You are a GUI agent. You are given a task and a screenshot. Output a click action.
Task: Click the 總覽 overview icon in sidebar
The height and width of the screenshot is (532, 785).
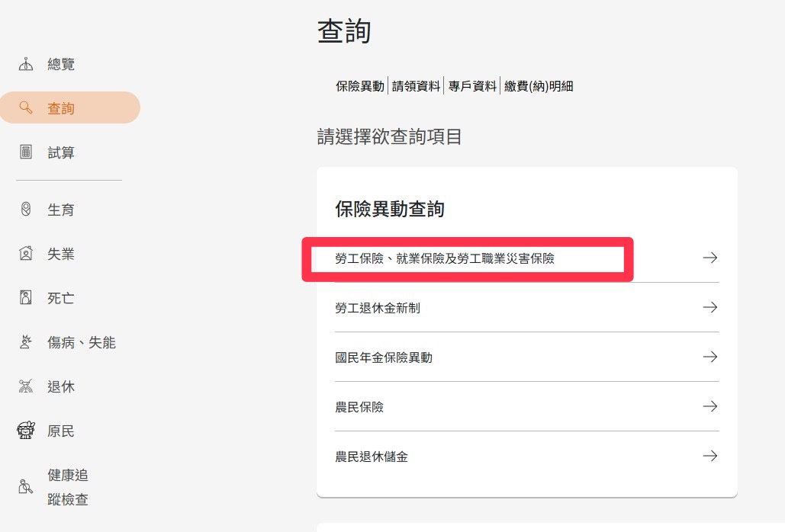pyautogui.click(x=26, y=64)
